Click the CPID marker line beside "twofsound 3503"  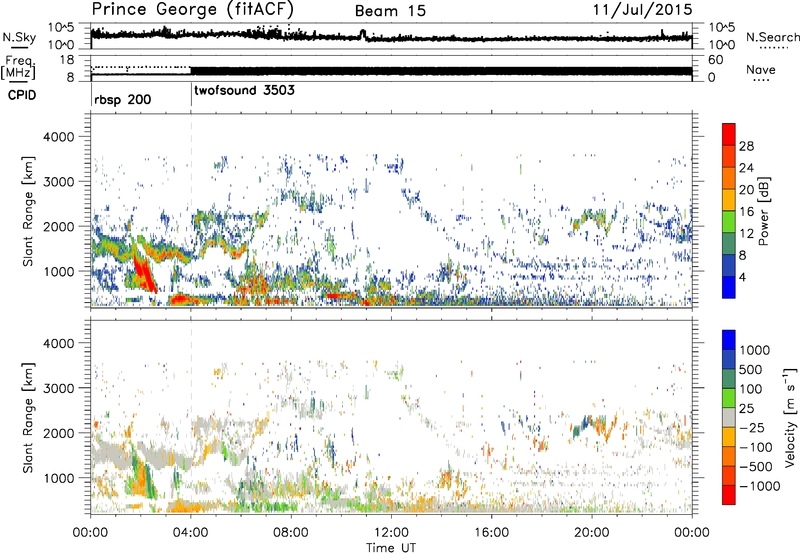click(x=191, y=94)
